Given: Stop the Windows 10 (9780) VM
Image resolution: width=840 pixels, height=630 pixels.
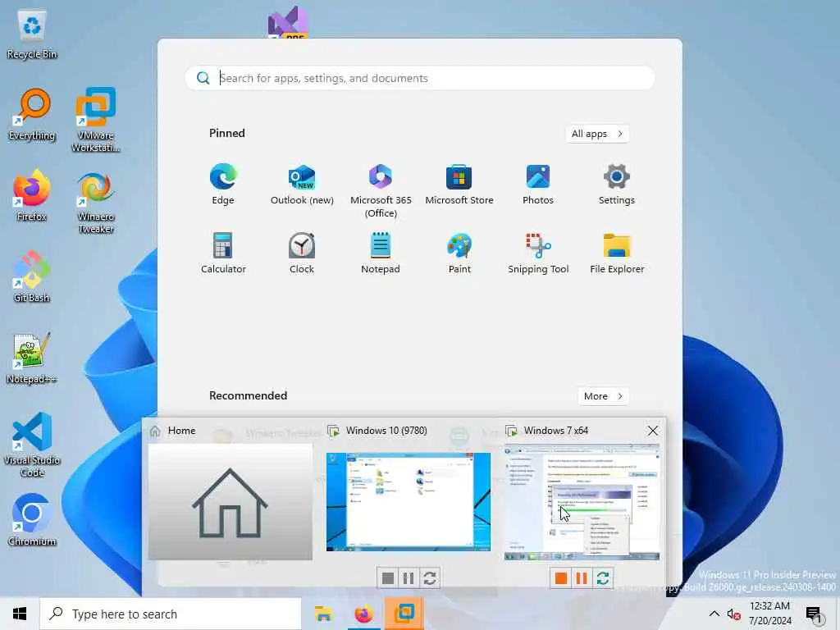Looking at the screenshot, I should click(388, 578).
